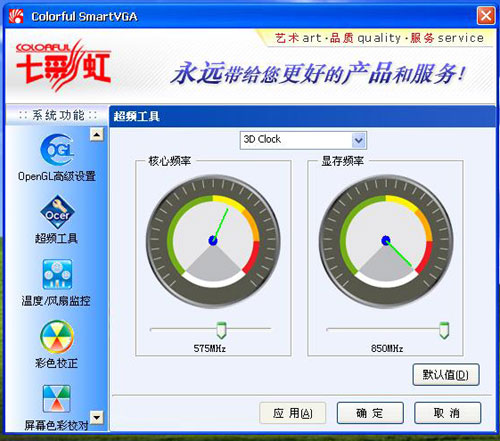500x441 pixels.
Task: Click the 默认值(D) default button
Action: coord(446,375)
